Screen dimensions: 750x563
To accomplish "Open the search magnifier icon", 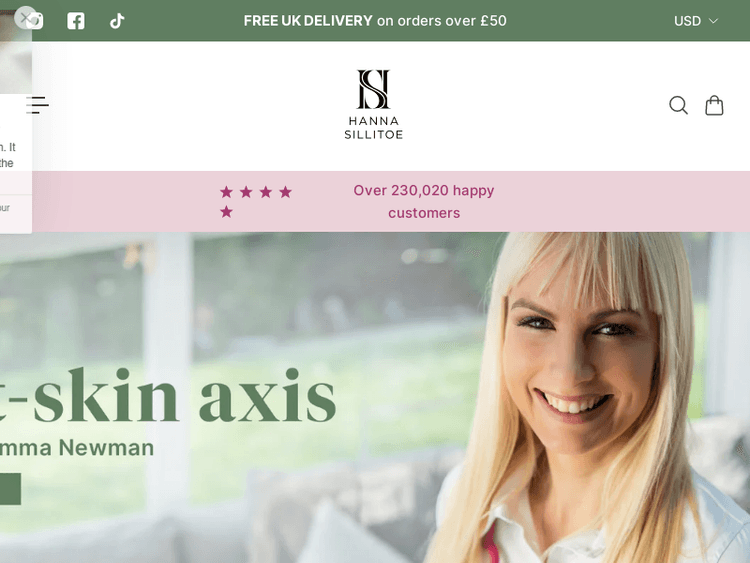I will point(678,105).
